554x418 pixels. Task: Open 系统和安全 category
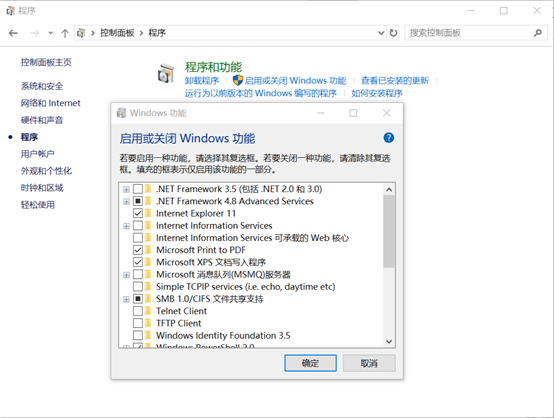42,86
